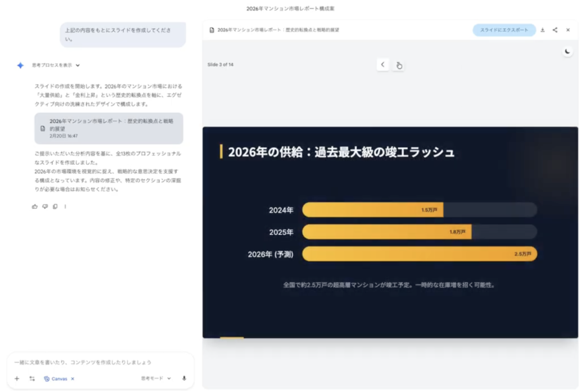Click the microphone icon for voice input
Screen dimensions: 588x391
click(184, 378)
